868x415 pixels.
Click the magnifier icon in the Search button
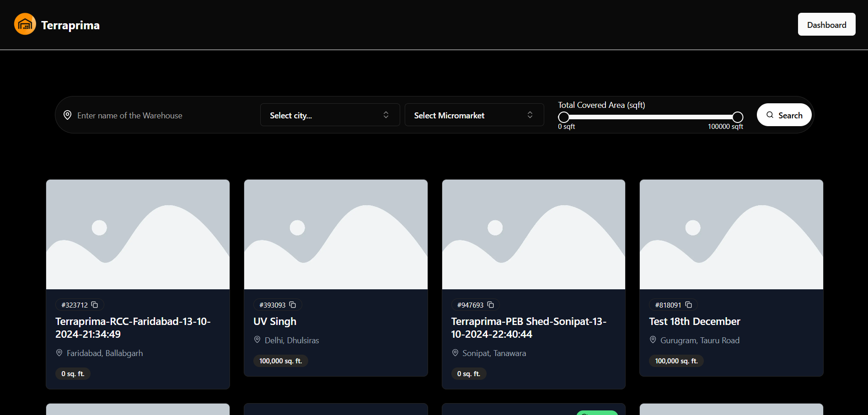pyautogui.click(x=770, y=115)
